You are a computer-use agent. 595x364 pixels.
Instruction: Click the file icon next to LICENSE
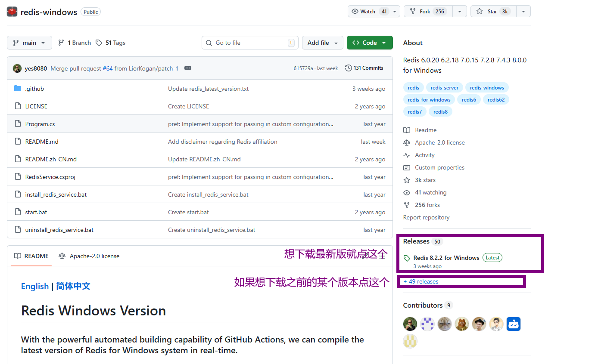coord(18,106)
